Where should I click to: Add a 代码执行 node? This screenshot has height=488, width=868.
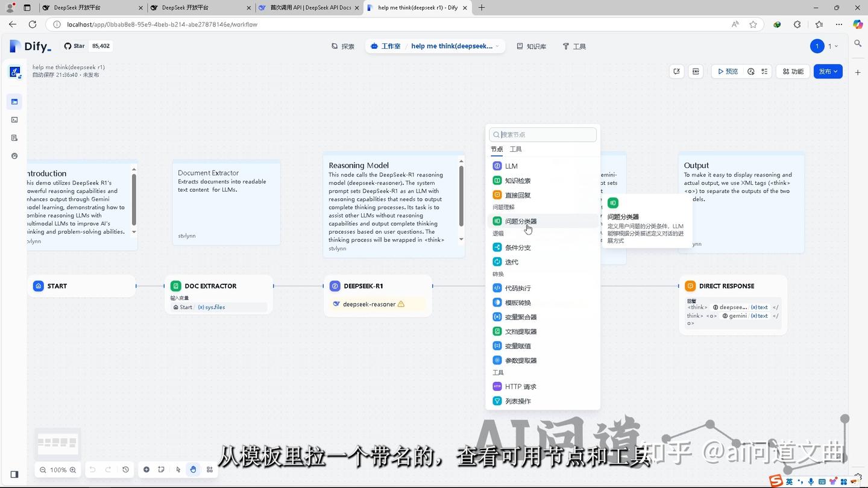pyautogui.click(x=517, y=288)
